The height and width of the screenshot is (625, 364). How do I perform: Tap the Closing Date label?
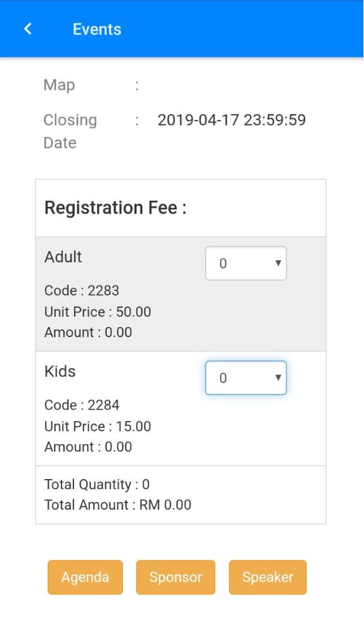[70, 131]
